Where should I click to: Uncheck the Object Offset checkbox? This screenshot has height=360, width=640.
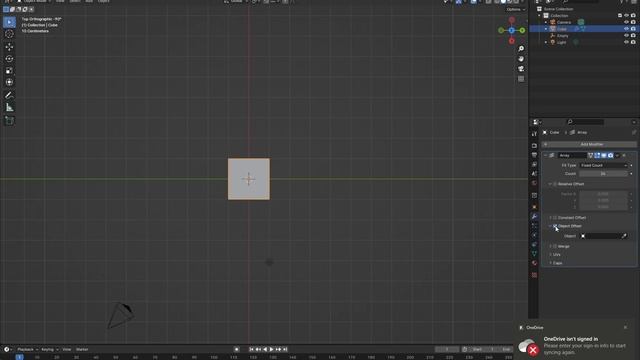(x=555, y=226)
